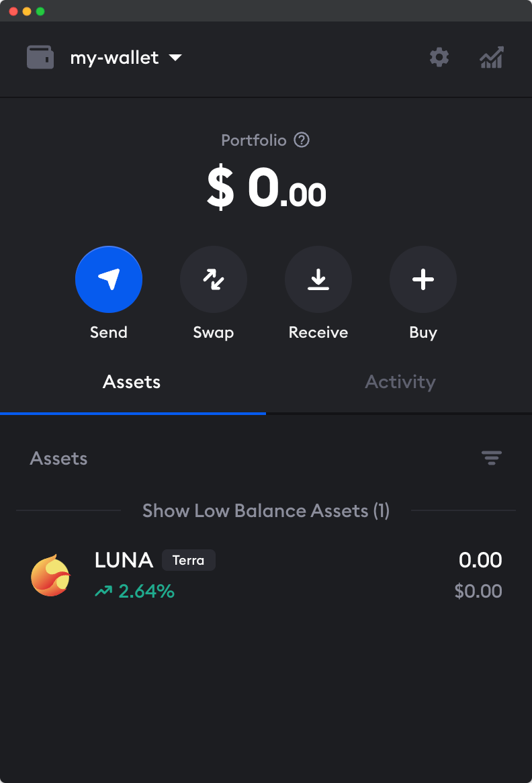The image size is (532, 783).
Task: Click the LUNA 2.64% price change
Action: [135, 592]
